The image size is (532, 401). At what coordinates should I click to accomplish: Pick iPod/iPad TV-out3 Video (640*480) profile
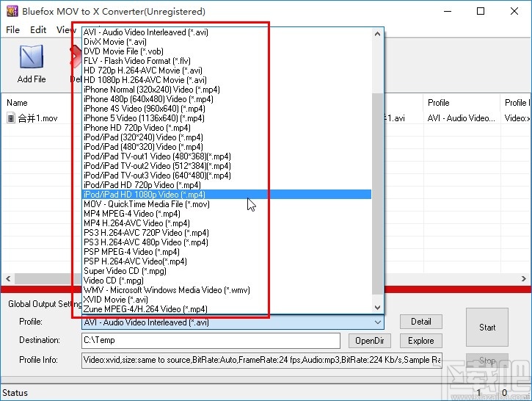(227, 176)
